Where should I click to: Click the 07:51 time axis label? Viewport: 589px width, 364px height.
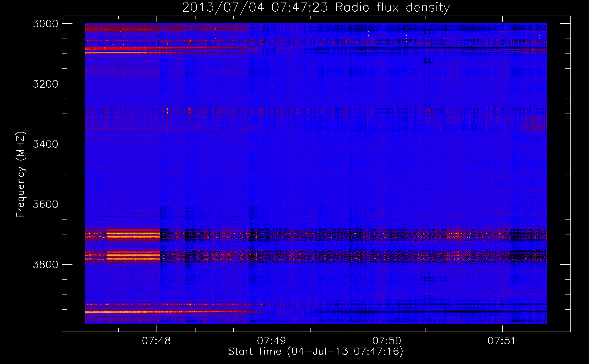point(502,341)
